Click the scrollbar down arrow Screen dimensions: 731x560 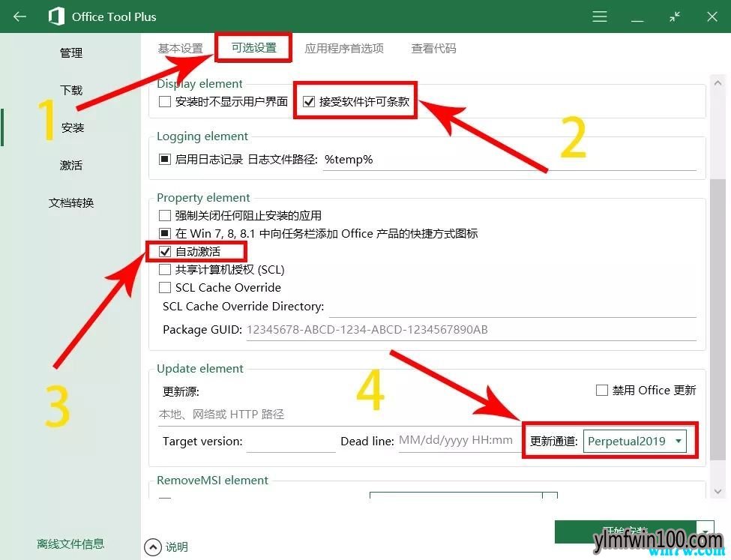coord(718,492)
